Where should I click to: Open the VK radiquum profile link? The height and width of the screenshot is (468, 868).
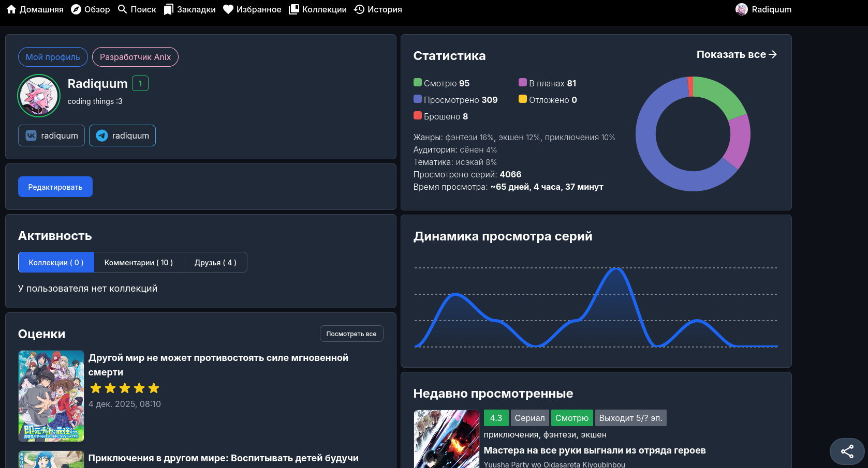pos(51,135)
